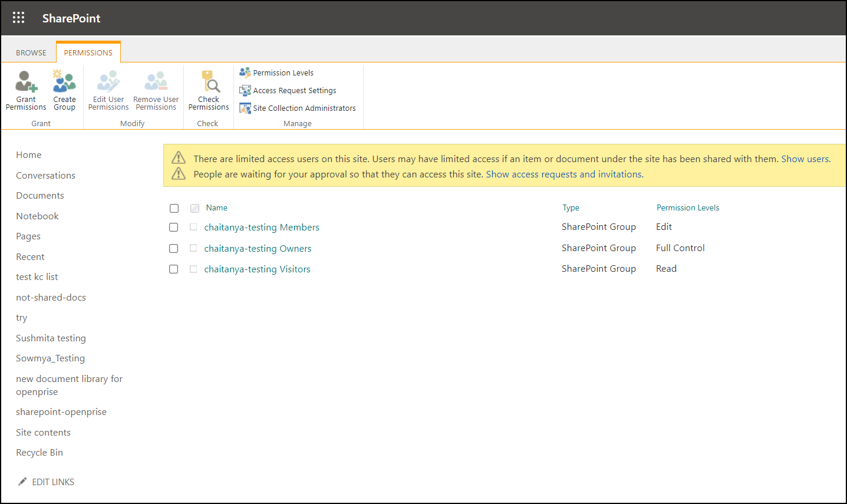Open Sushmita testing in navigation
Screen dimensions: 847x504
pos(51,338)
